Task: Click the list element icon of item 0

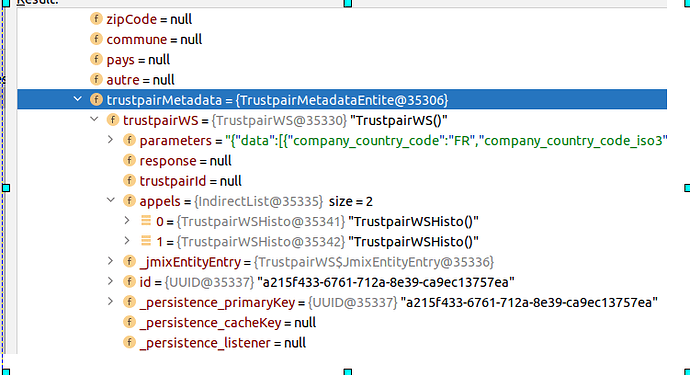Action: (x=146, y=221)
